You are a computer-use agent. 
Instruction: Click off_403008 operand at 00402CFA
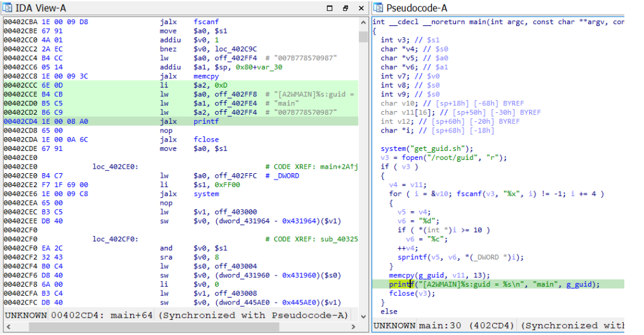click(x=236, y=292)
